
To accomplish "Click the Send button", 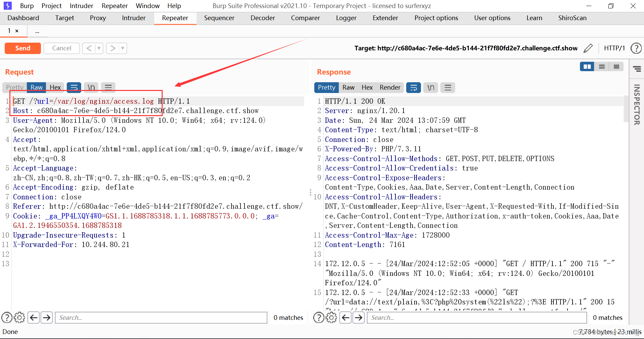I will 23,48.
